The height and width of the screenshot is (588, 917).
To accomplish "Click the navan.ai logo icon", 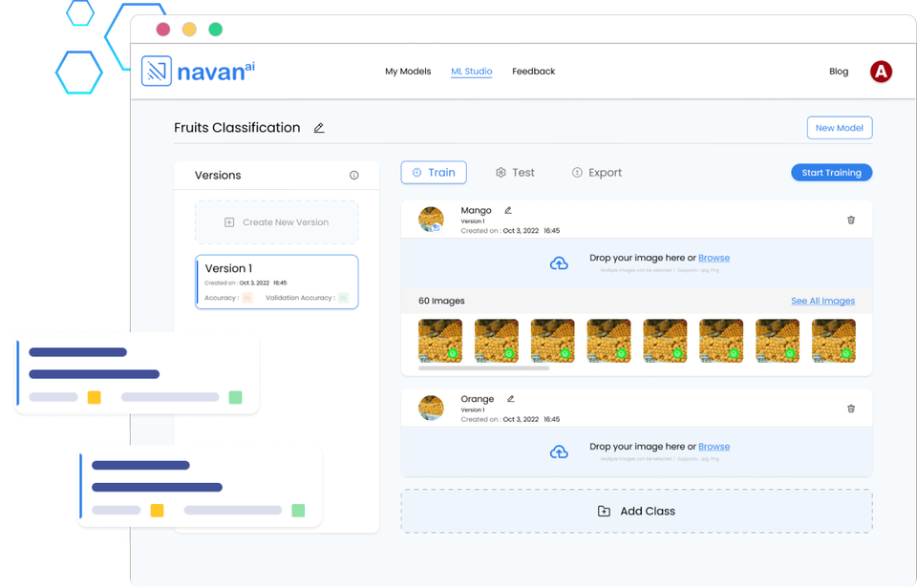I will click(x=157, y=71).
